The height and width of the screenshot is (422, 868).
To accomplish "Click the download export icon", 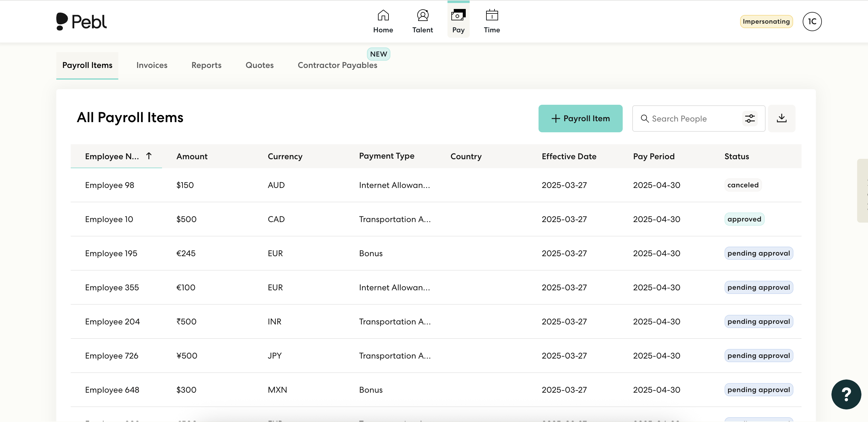I will 781,119.
